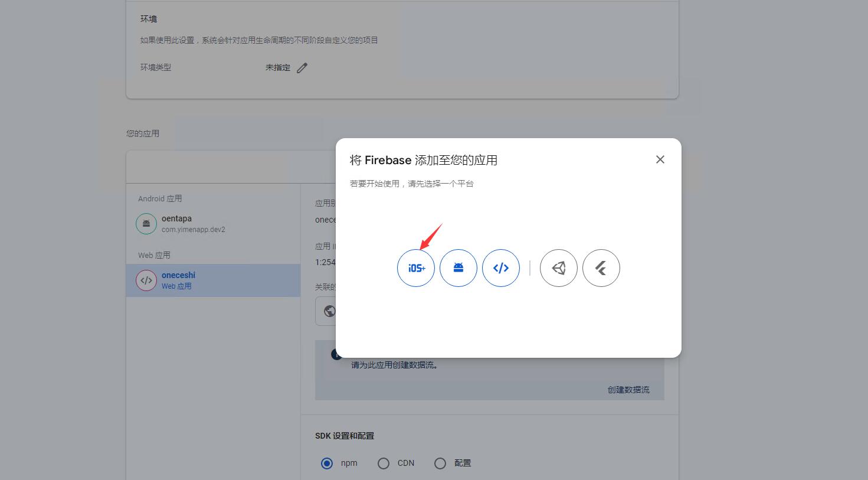Click the Web 应用 group label
This screenshot has height=480, width=868.
tap(154, 255)
